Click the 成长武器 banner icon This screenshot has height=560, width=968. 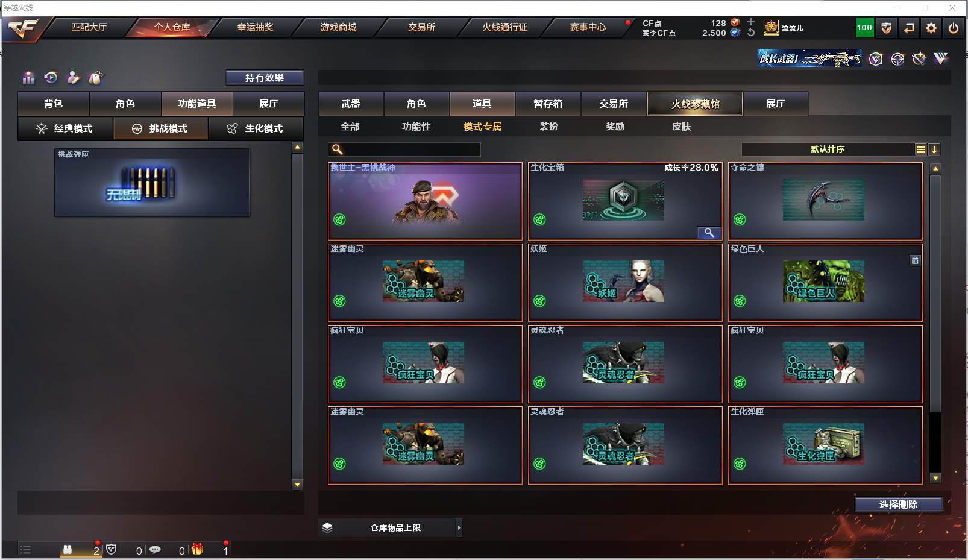coord(809,58)
